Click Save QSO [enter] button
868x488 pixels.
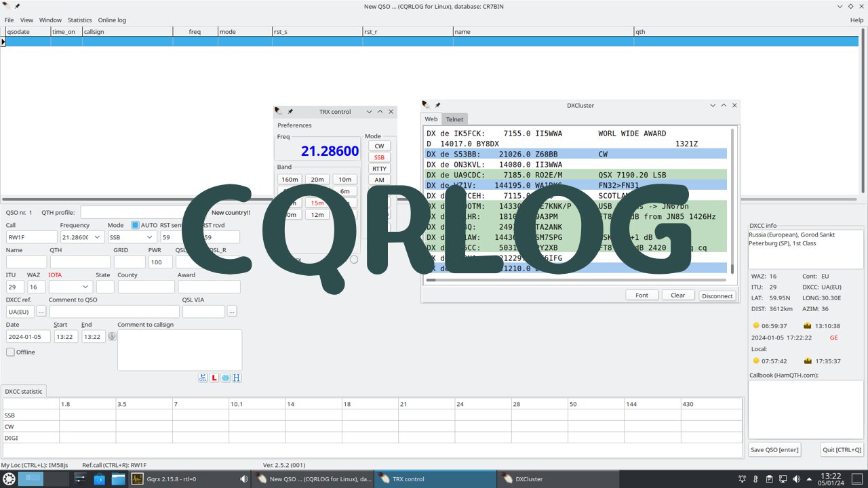(x=774, y=449)
